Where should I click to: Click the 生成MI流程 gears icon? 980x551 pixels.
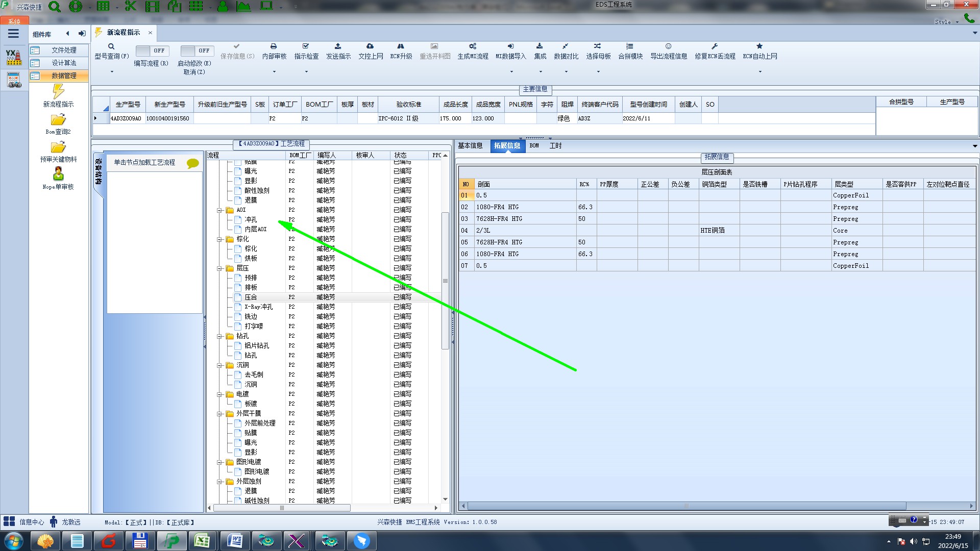tap(473, 46)
